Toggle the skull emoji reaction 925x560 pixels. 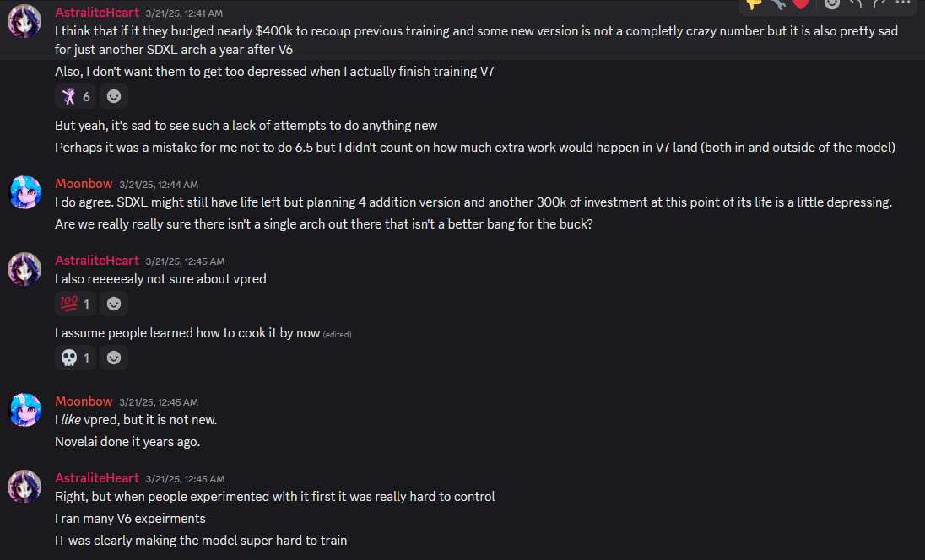(75, 358)
